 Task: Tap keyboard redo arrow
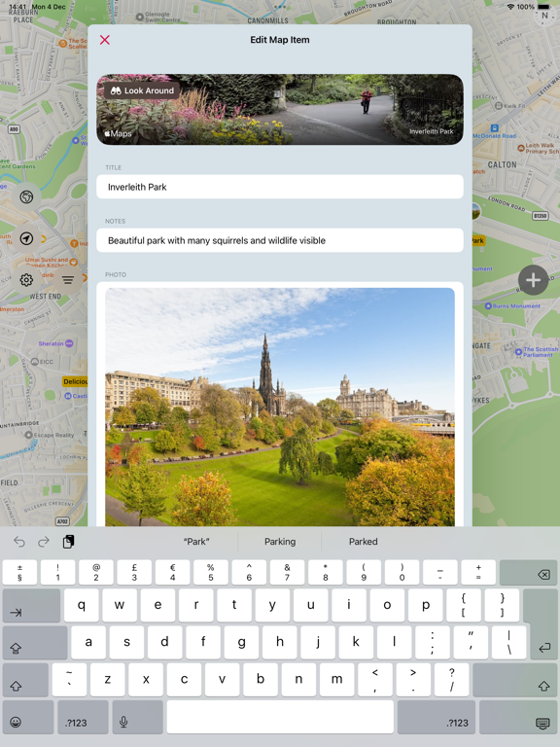[x=44, y=542]
